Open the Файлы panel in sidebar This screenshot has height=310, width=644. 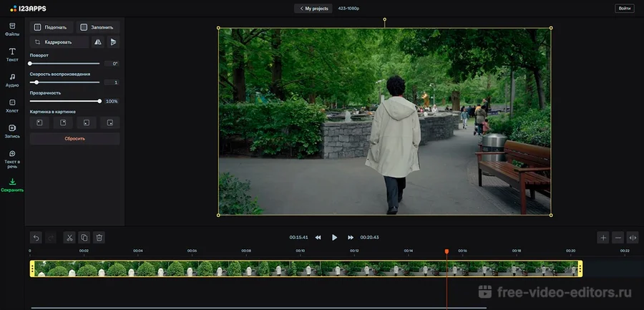coord(12,29)
